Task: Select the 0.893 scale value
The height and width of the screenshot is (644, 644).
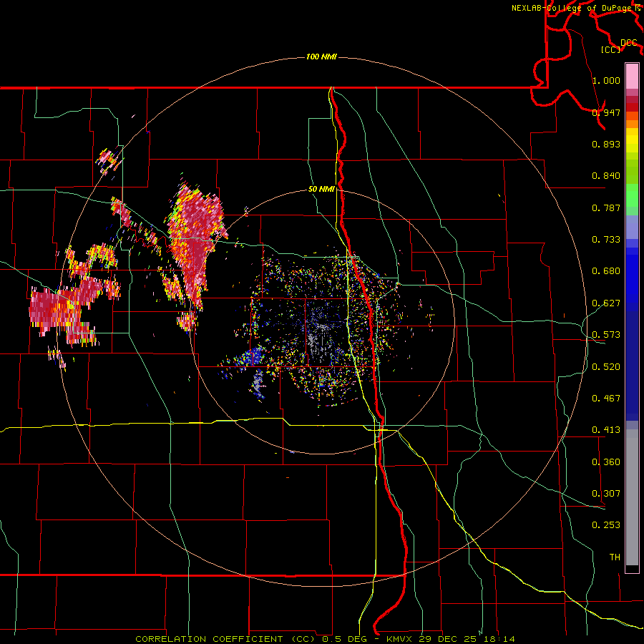Action: pyautogui.click(x=606, y=144)
